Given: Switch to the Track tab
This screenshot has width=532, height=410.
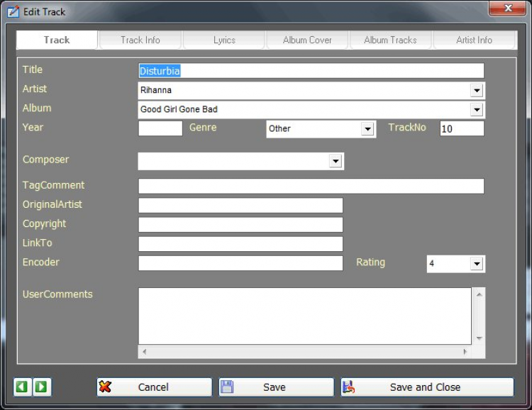Looking at the screenshot, I should pyautogui.click(x=57, y=40).
